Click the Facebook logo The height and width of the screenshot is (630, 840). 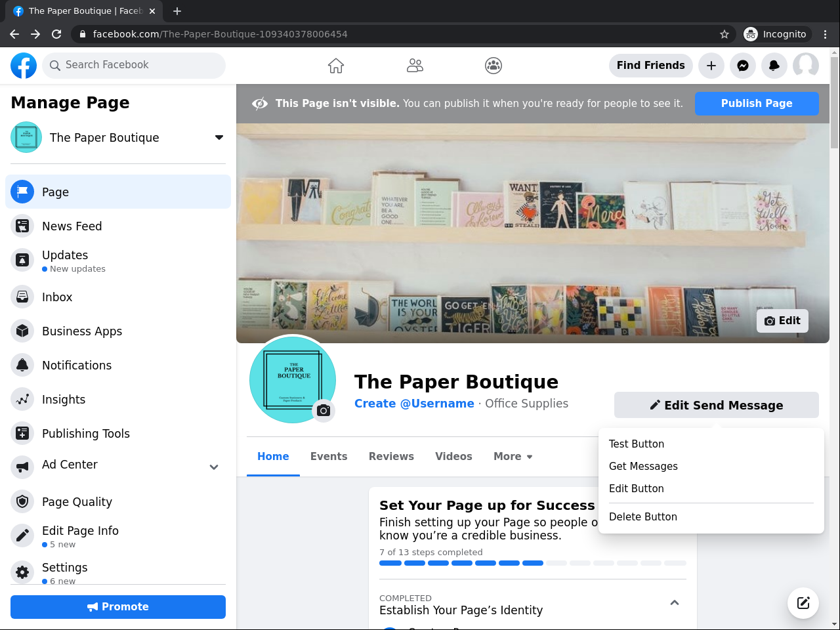click(24, 66)
